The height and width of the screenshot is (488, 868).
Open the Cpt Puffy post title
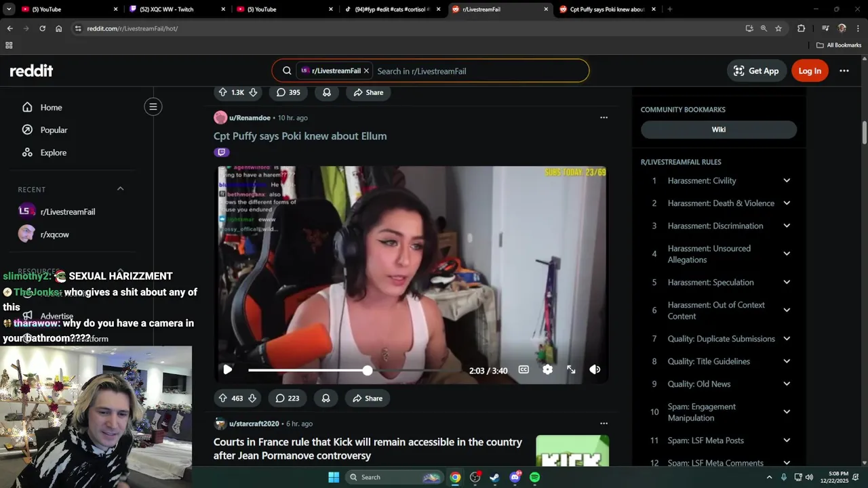(300, 136)
